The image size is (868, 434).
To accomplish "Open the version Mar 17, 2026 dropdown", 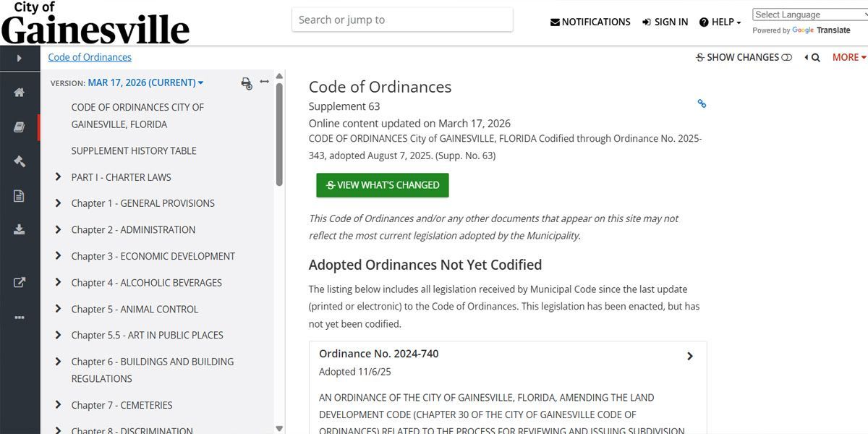I will [145, 82].
